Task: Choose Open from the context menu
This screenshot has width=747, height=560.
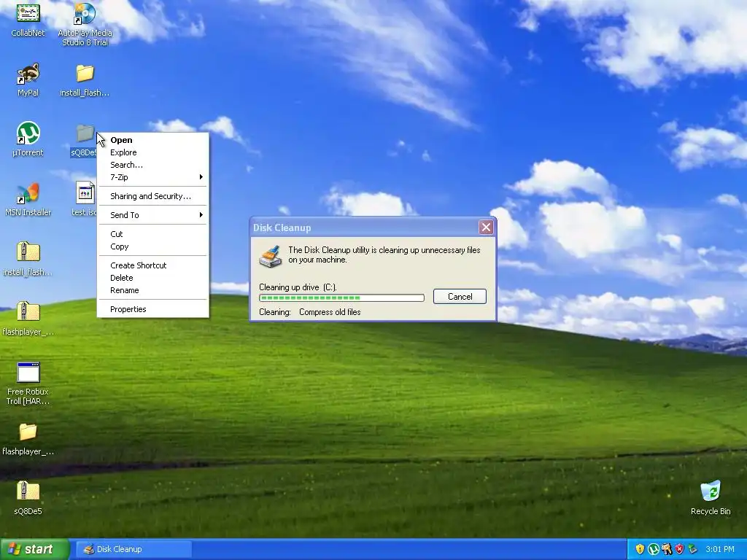Action: 153,140
